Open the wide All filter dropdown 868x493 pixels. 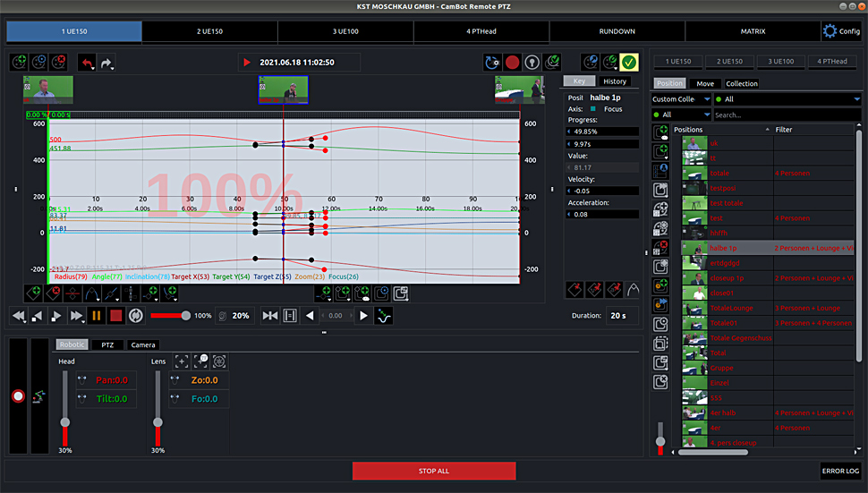[x=787, y=99]
